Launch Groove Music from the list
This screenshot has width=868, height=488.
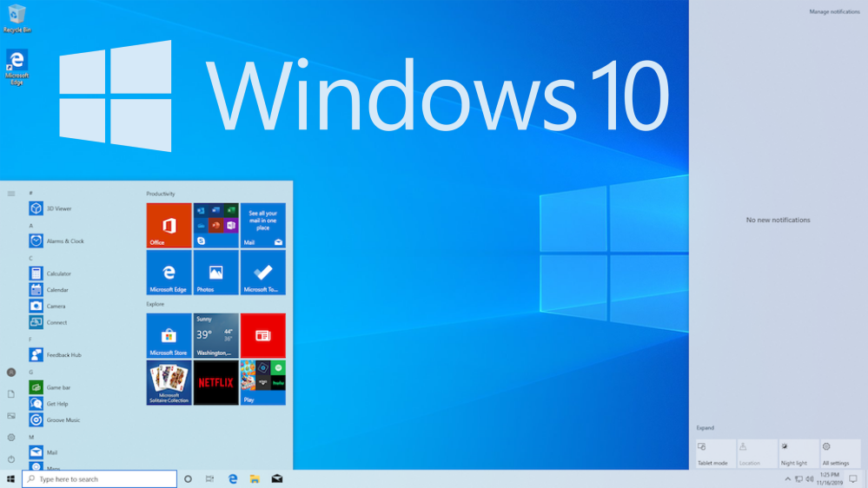pos(55,420)
